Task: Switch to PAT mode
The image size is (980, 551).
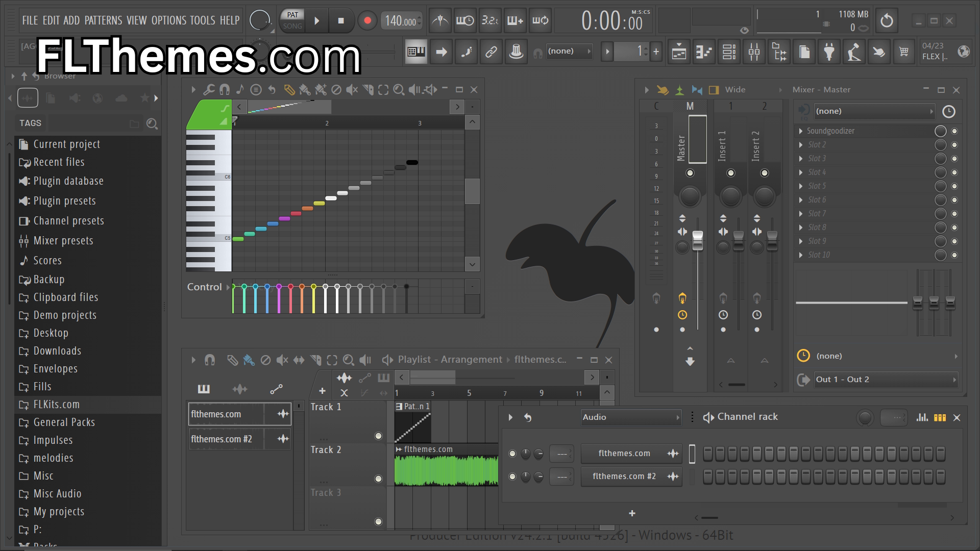Action: click(x=292, y=15)
